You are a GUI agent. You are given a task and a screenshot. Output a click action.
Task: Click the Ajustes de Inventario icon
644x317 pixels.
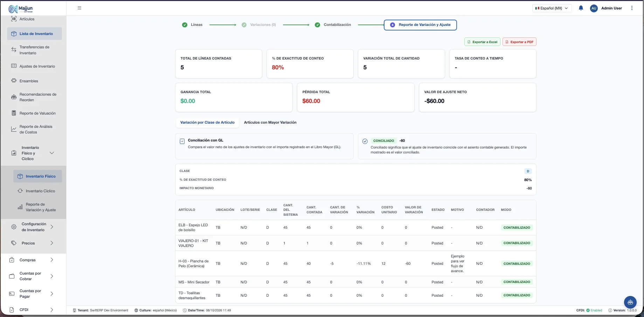click(14, 66)
